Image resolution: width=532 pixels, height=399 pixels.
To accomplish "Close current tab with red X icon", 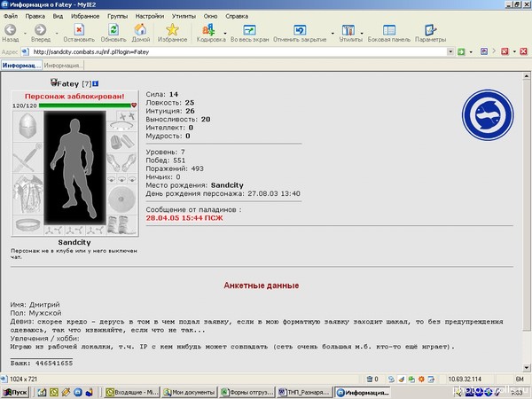I will (505, 51).
